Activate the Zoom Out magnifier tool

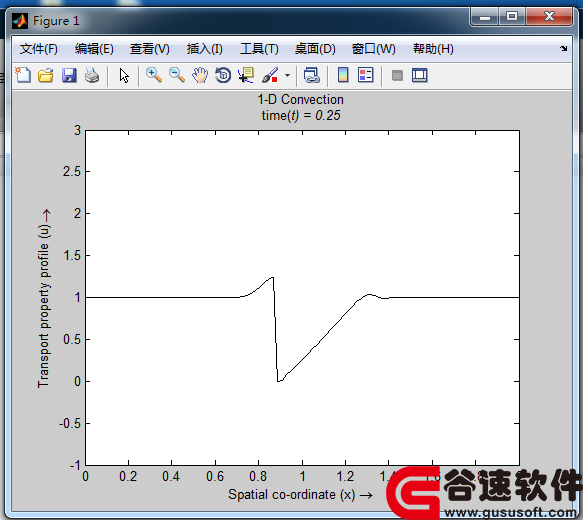(177, 75)
